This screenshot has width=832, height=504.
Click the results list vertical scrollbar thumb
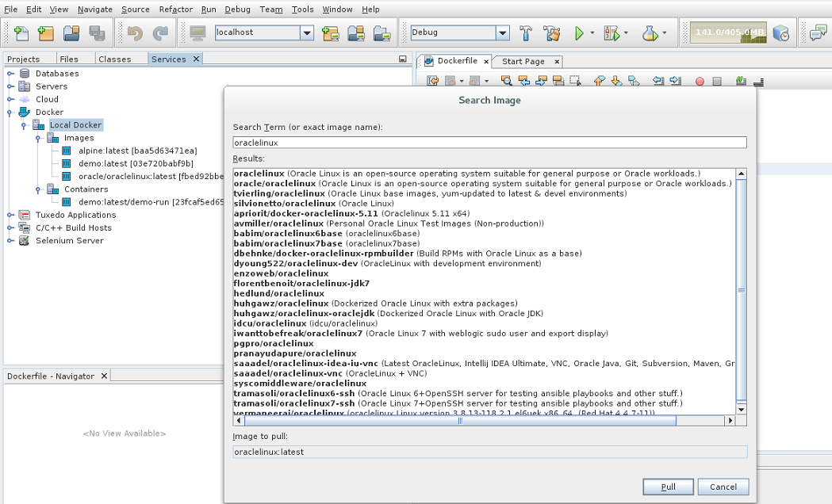[742, 290]
